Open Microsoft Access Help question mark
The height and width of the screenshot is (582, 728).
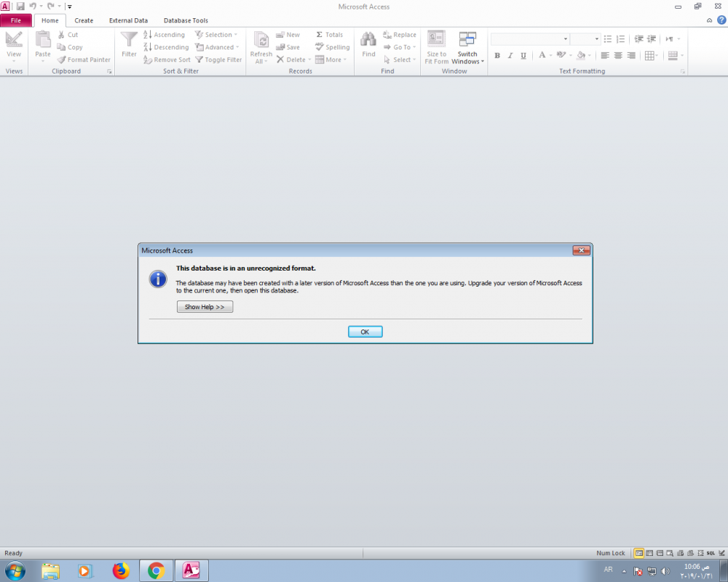coord(721,20)
